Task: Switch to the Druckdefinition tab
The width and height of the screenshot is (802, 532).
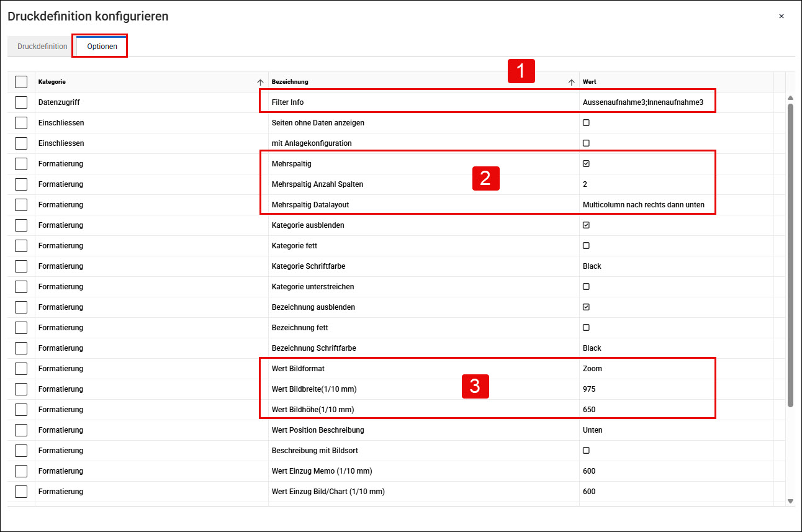Action: pos(42,47)
